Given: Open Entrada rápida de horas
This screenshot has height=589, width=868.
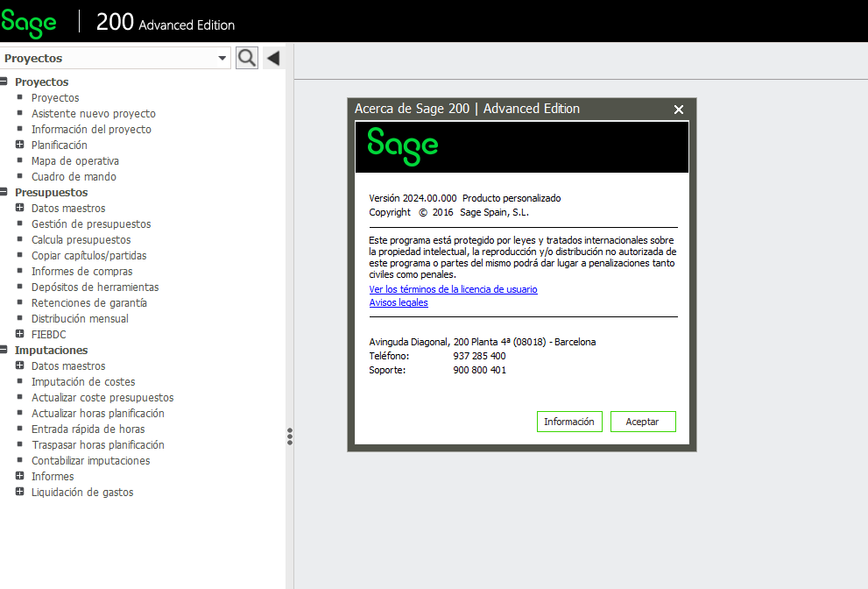Looking at the screenshot, I should [88, 429].
